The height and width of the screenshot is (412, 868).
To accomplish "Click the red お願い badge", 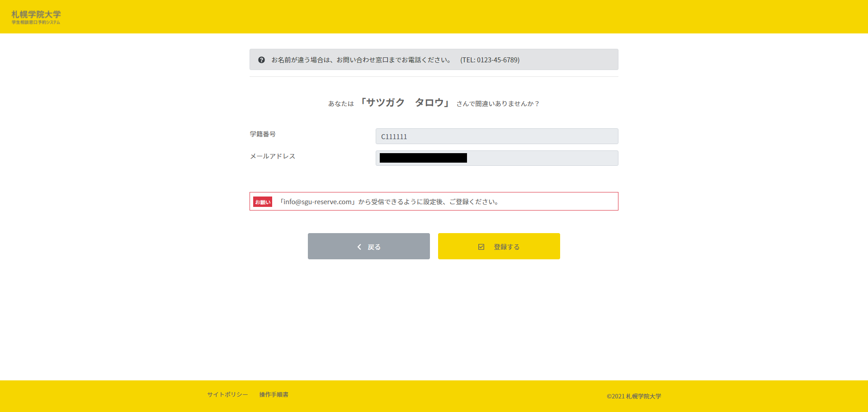I will 262,201.
